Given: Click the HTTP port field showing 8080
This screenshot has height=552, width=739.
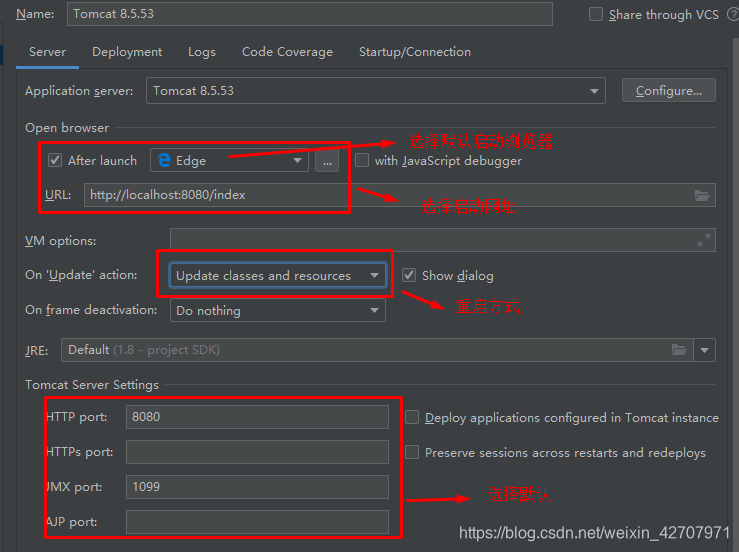Looking at the screenshot, I should (257, 417).
